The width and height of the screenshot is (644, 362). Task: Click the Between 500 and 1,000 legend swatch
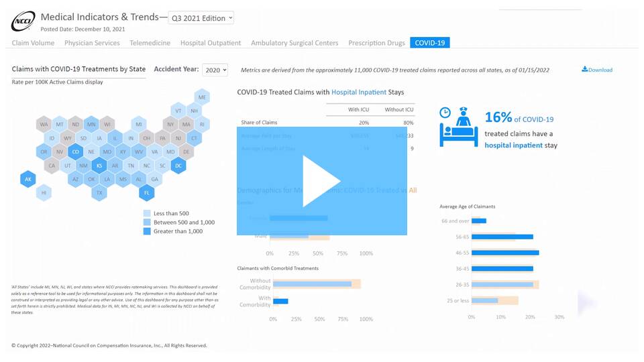[147, 223]
